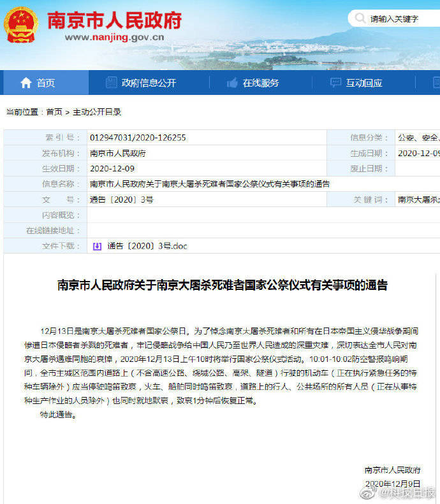Open the 互动回应 navigation tab

(x=363, y=83)
